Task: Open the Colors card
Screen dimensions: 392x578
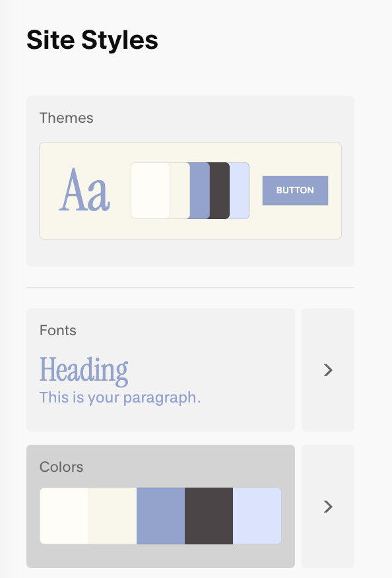Action: click(x=160, y=507)
